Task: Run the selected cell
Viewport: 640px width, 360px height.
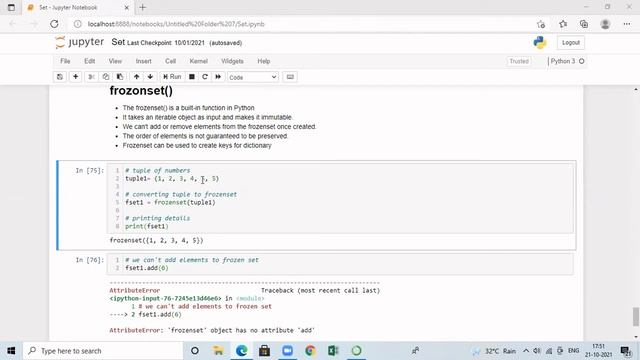Action: (x=172, y=77)
